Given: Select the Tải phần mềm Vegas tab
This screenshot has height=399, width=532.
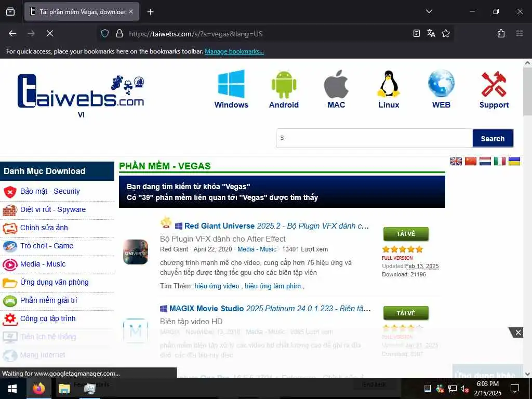Looking at the screenshot, I should 82,12.
